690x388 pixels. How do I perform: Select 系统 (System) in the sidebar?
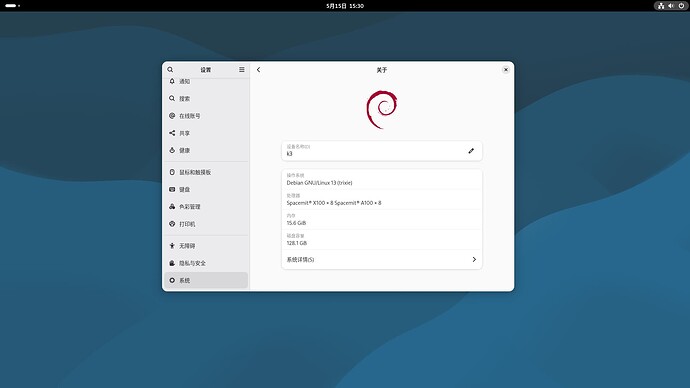pos(206,280)
